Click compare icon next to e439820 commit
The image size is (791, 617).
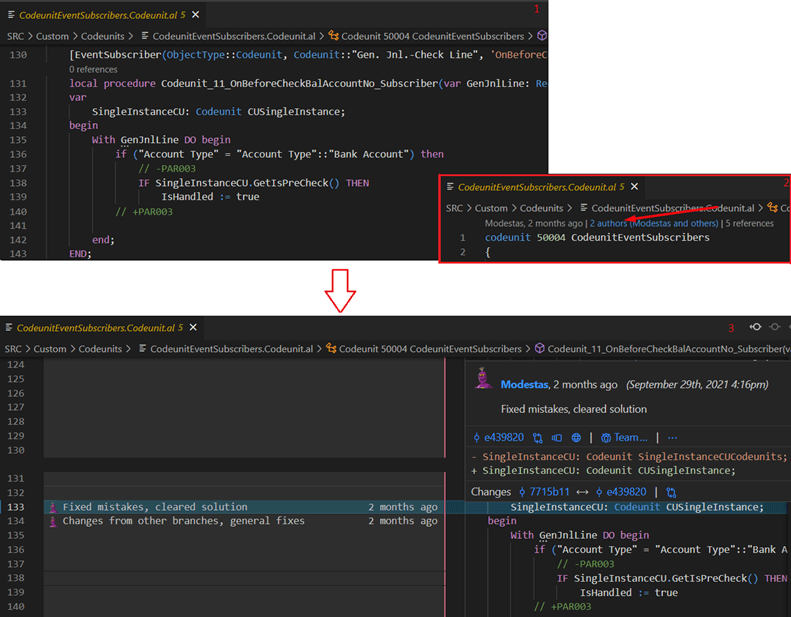point(538,438)
